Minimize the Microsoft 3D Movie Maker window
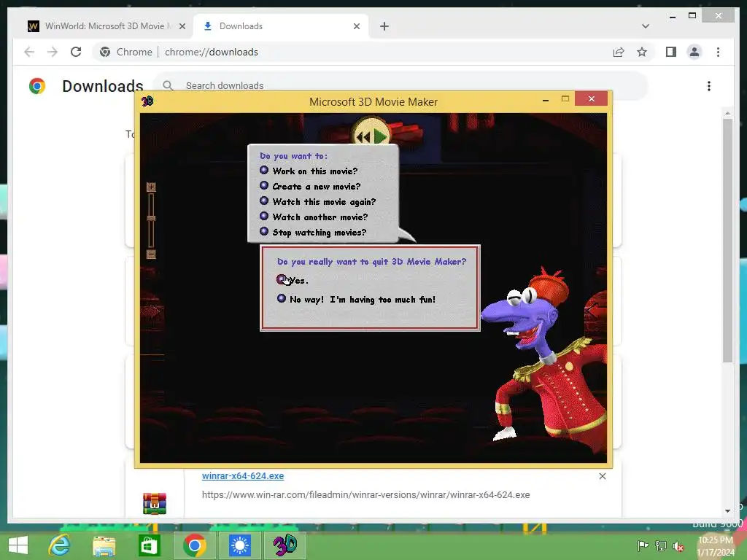This screenshot has height=560, width=747. point(546,99)
